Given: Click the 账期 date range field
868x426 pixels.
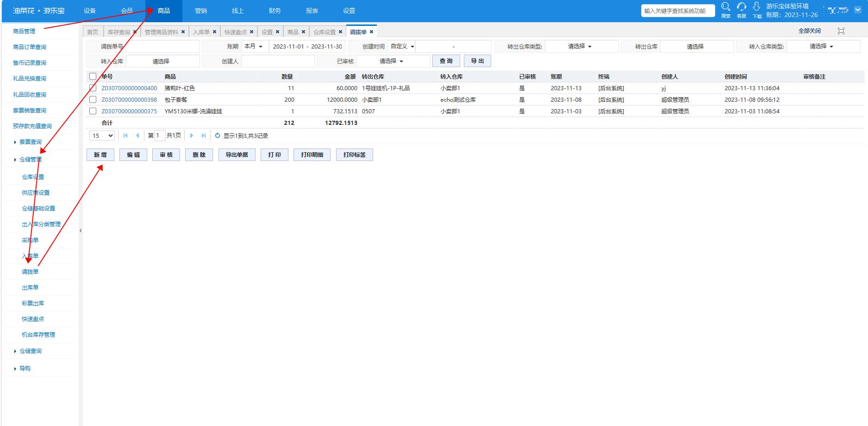Looking at the screenshot, I should [x=307, y=46].
